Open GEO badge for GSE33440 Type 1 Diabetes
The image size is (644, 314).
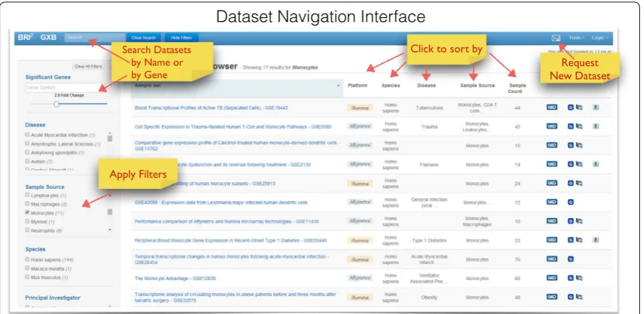click(552, 239)
